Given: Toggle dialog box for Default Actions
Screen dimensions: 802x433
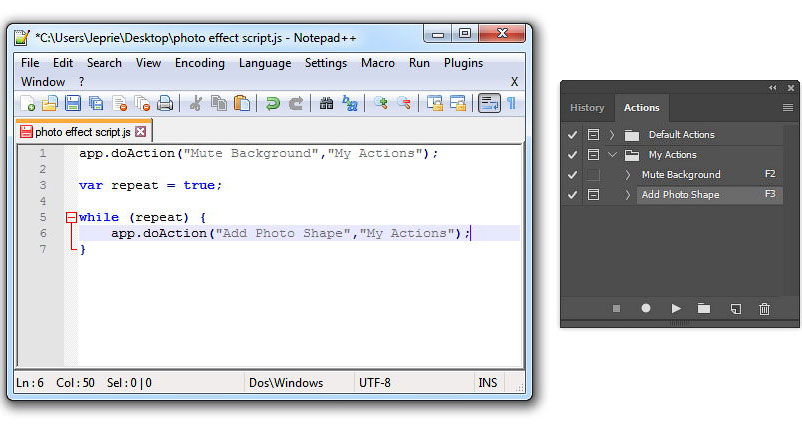Looking at the screenshot, I should (593, 134).
